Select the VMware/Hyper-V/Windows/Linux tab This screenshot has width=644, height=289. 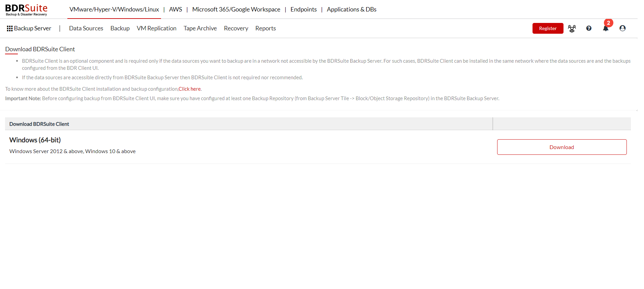pyautogui.click(x=114, y=9)
